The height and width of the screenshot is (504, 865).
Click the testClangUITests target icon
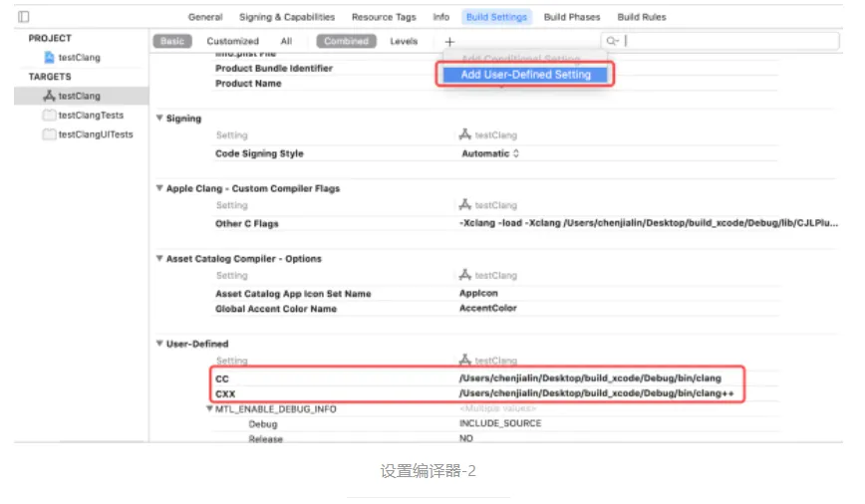(49, 134)
